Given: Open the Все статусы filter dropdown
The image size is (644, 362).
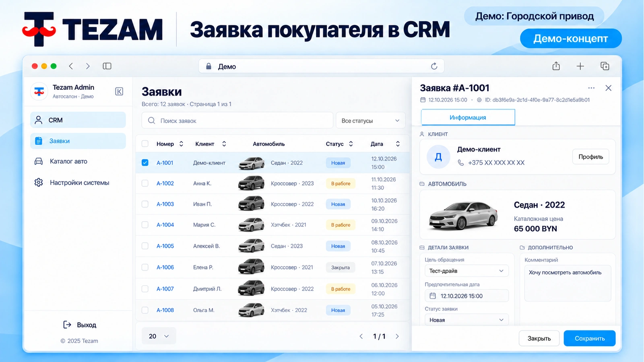Looking at the screenshot, I should 370,121.
